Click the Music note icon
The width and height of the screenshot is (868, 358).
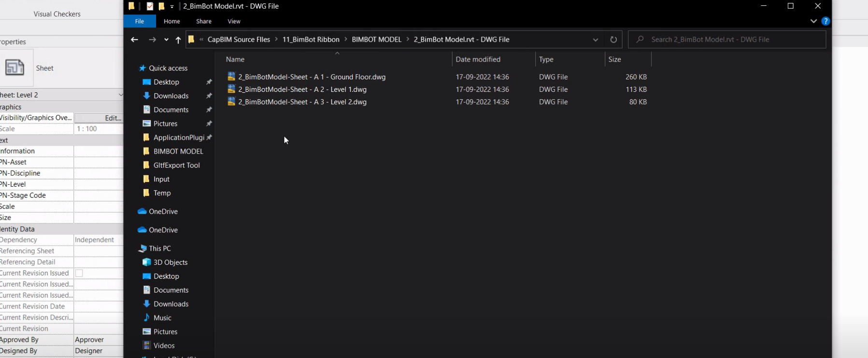tap(147, 318)
